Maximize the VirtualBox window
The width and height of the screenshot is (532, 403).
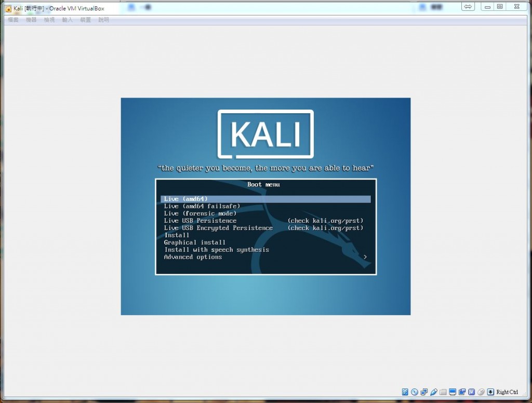500,6
